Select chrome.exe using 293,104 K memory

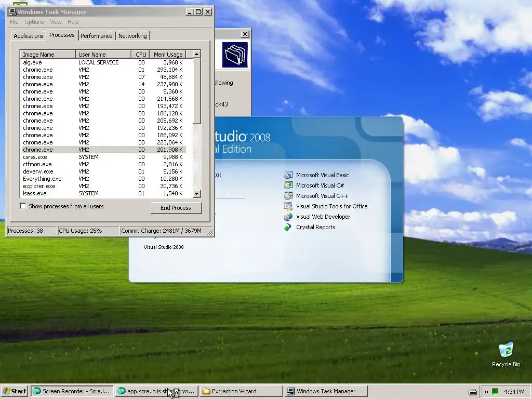(x=103, y=70)
